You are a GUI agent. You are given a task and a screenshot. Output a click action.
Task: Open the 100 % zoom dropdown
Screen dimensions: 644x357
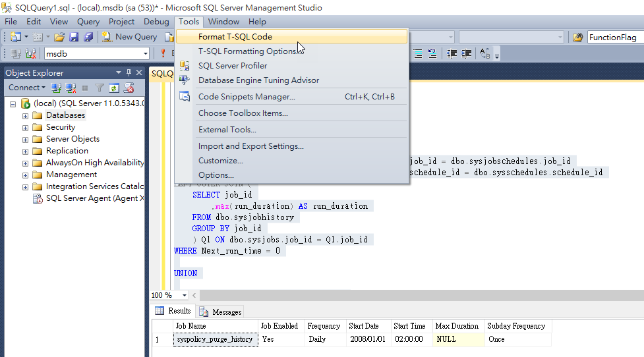tap(185, 295)
